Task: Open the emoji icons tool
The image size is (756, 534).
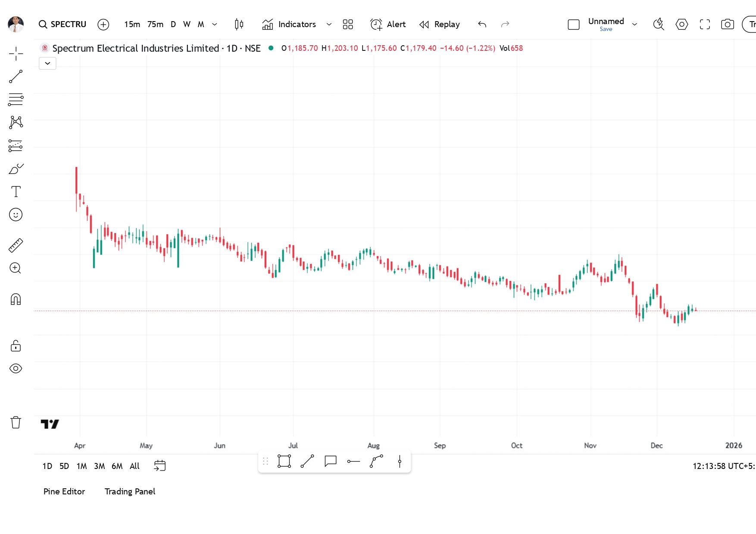Action: (x=16, y=214)
